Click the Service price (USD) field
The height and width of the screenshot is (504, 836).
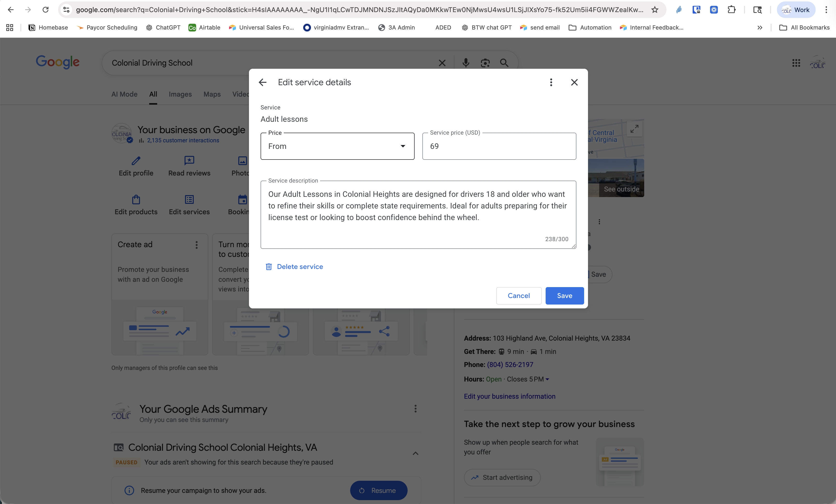point(499,146)
